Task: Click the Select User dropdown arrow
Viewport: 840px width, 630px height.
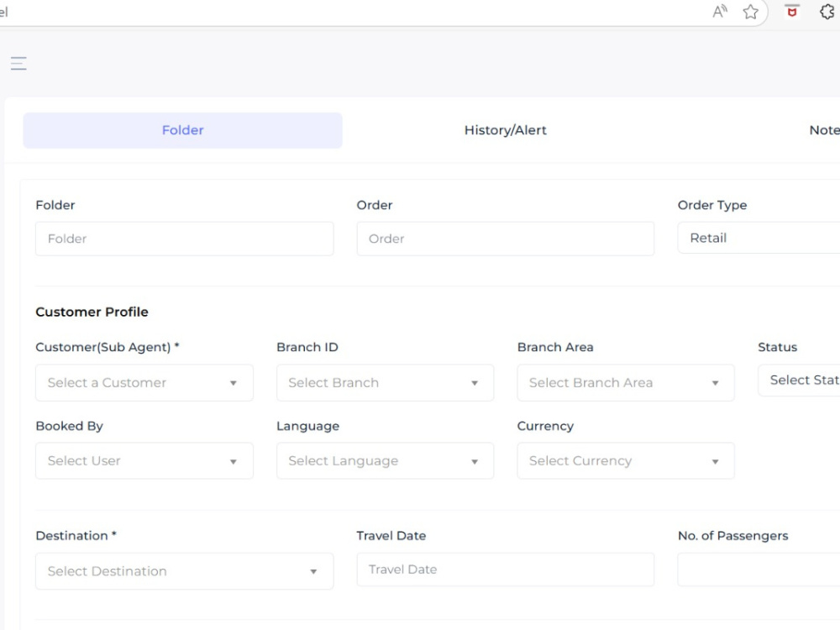Action: coord(233,461)
